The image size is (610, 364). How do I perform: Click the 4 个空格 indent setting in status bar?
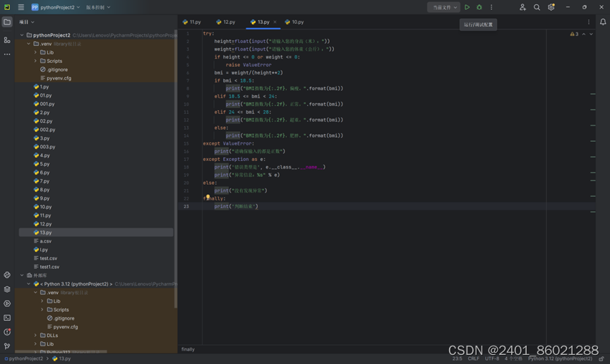point(513,358)
